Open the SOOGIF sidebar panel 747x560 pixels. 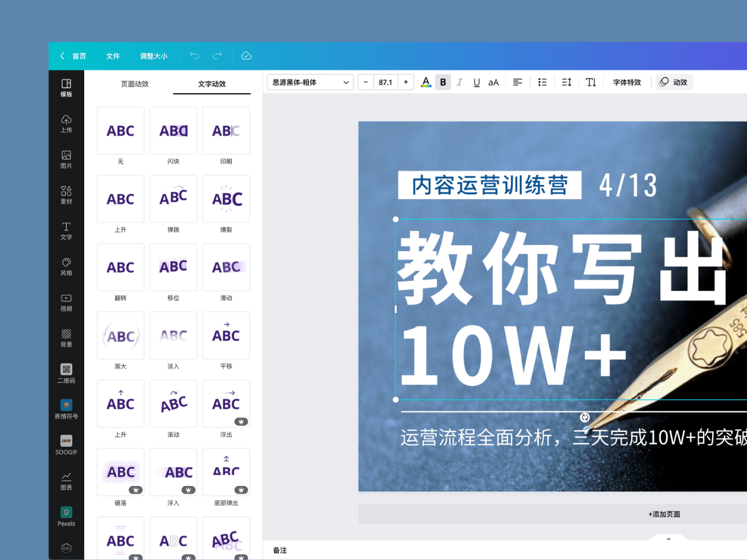[x=66, y=446]
